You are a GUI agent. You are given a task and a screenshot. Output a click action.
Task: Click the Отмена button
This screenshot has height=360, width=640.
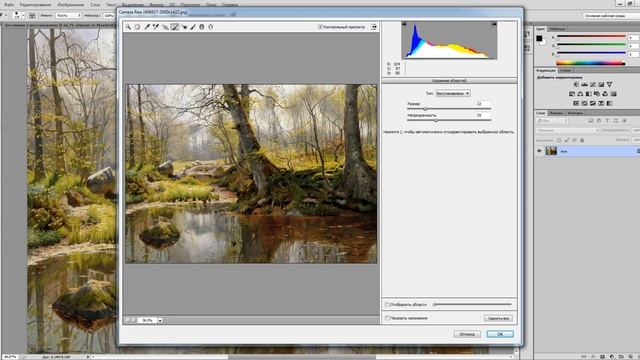[x=467, y=334]
